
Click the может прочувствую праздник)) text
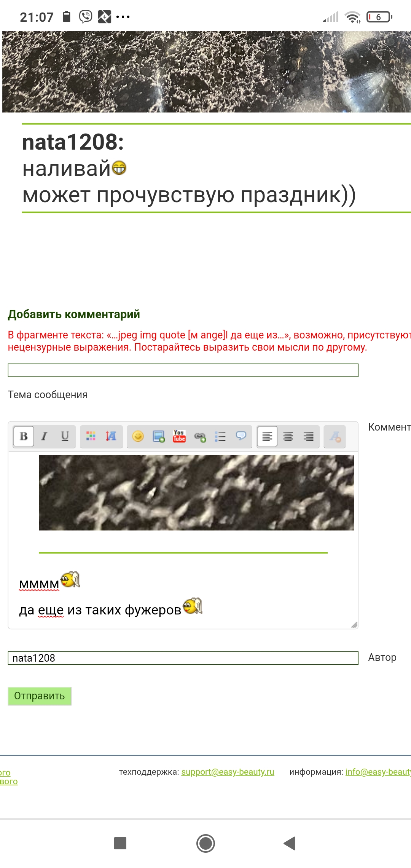[x=189, y=195]
